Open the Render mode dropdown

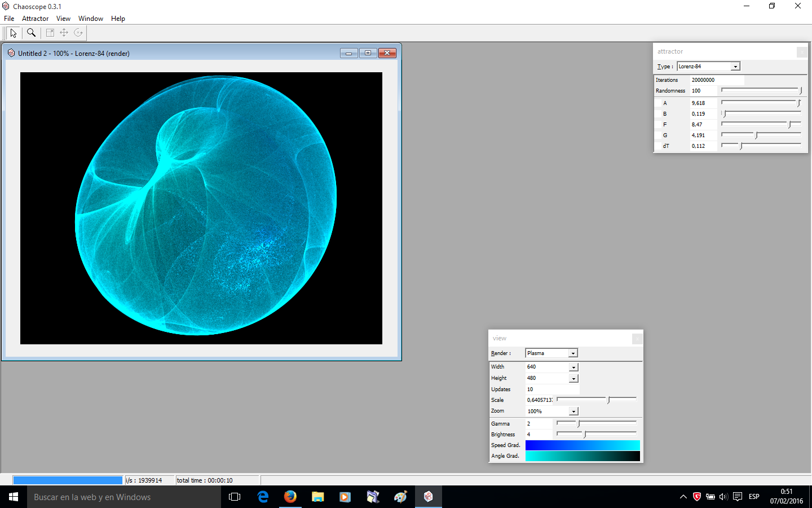551,353
